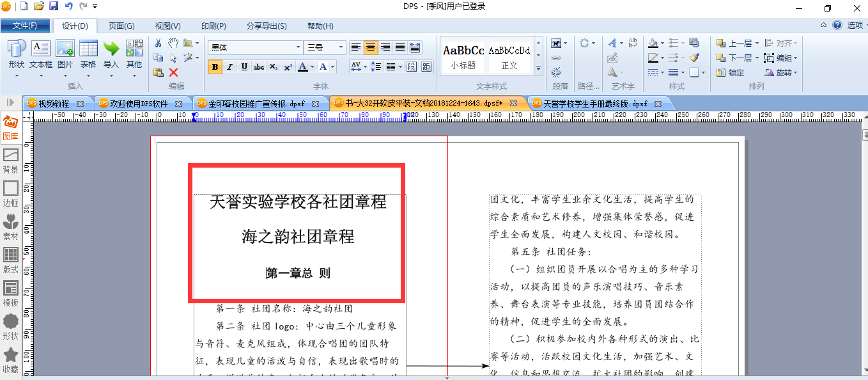Click the format painter brush in 样式

click(694, 58)
